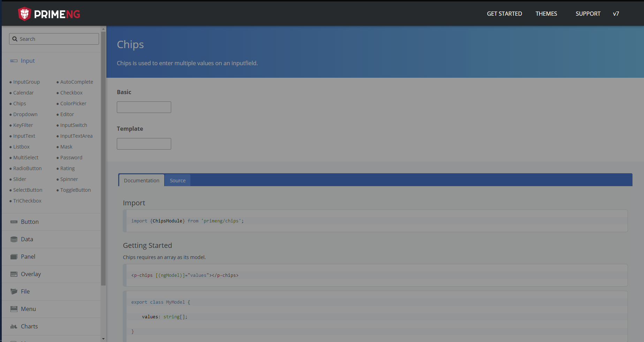Image resolution: width=644 pixels, height=342 pixels.
Task: Select the Input section keyboard icon
Action: (x=13, y=60)
